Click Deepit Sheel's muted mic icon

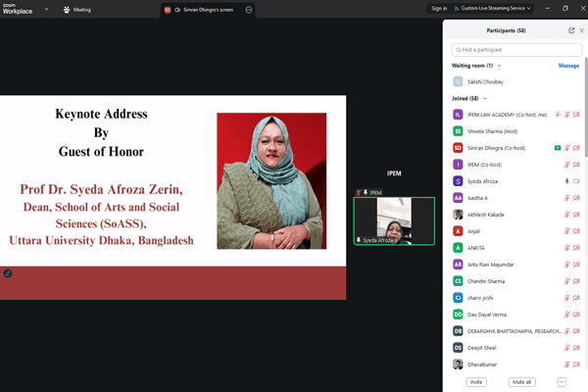click(x=567, y=348)
